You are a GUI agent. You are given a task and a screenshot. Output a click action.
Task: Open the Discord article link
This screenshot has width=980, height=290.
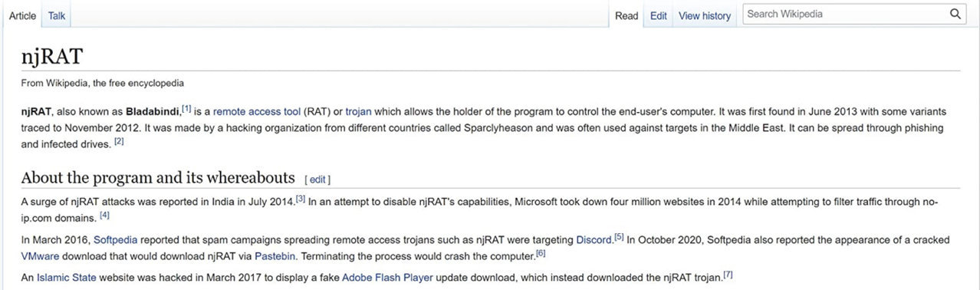coord(595,239)
